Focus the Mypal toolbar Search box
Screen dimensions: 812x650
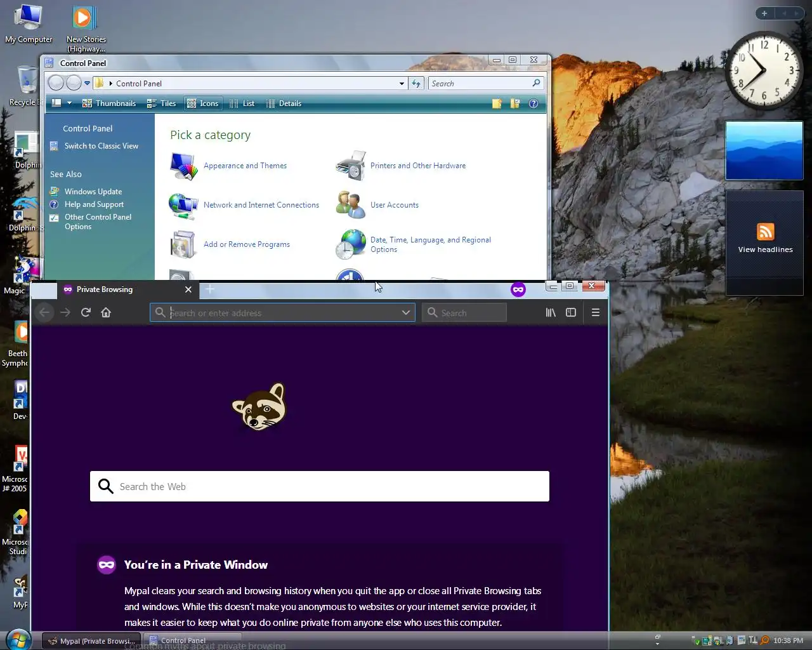[x=464, y=312]
